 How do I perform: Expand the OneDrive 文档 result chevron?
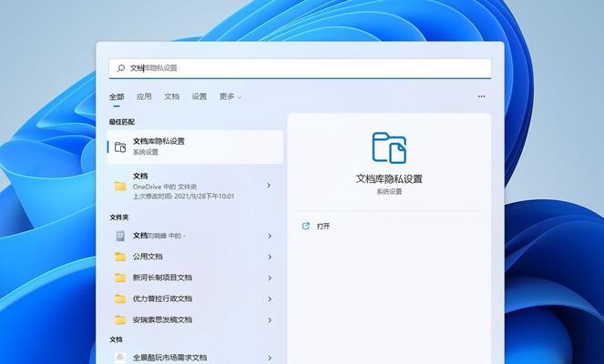(270, 186)
